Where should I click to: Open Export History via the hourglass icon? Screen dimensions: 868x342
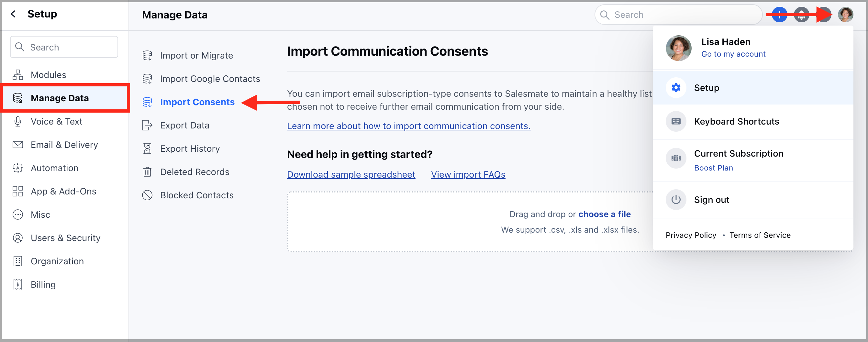pyautogui.click(x=147, y=148)
